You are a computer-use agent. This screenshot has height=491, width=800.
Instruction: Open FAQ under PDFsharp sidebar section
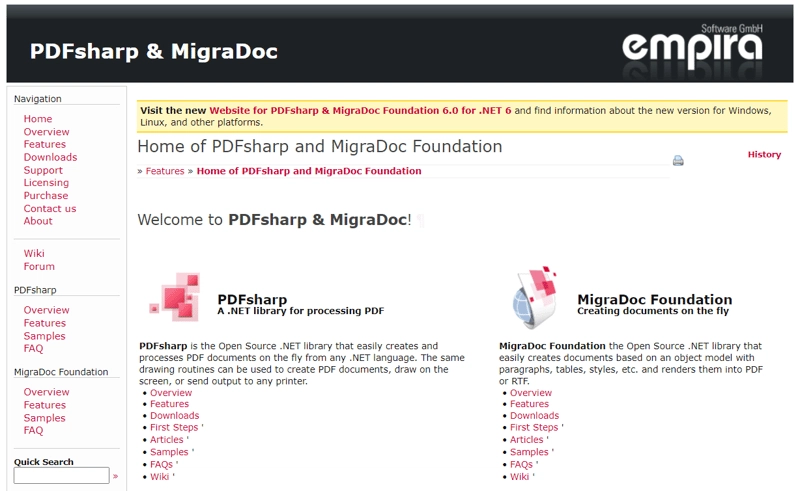tap(33, 349)
